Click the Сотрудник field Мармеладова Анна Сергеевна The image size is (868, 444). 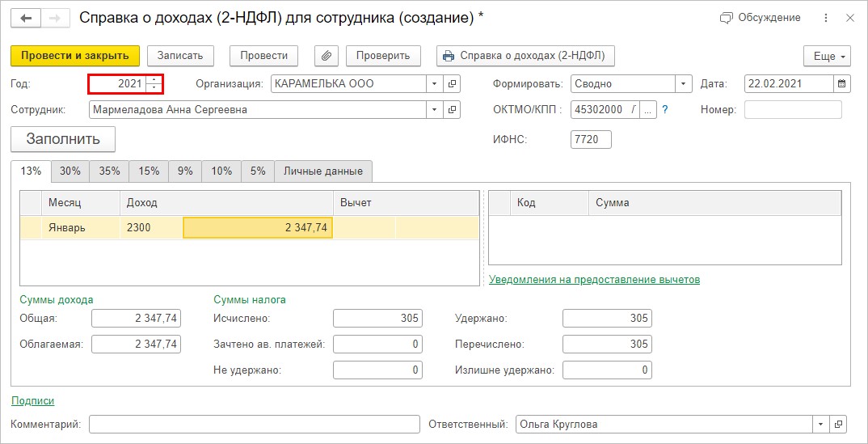tap(258, 110)
